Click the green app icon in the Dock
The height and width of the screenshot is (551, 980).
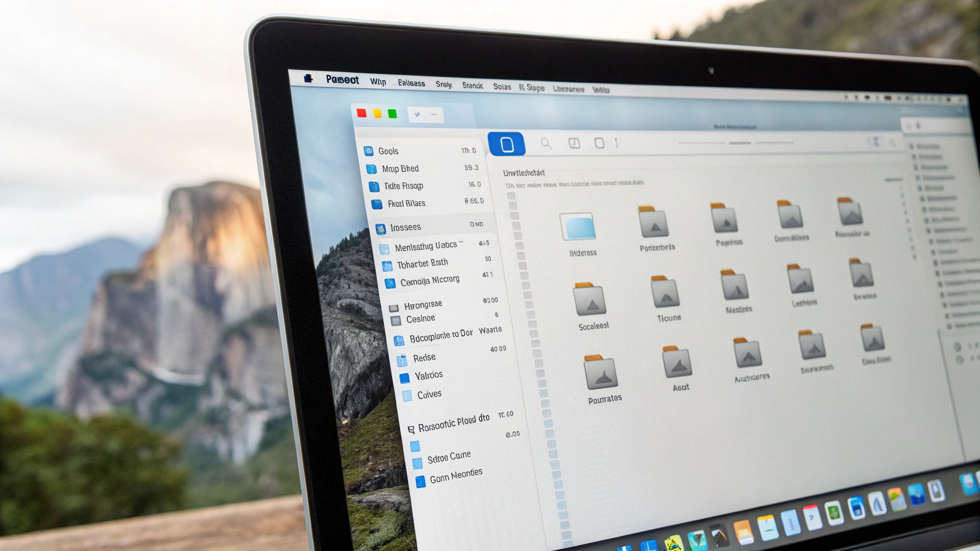(x=833, y=512)
